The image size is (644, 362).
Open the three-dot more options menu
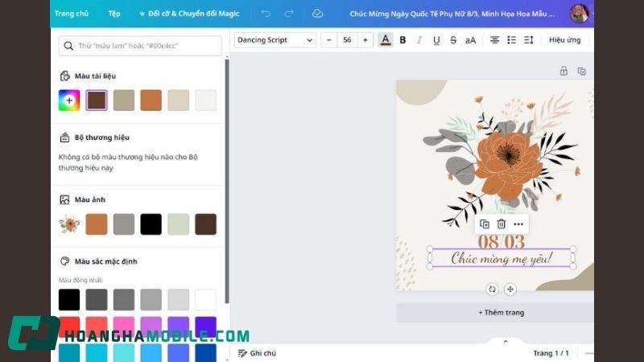pos(518,224)
